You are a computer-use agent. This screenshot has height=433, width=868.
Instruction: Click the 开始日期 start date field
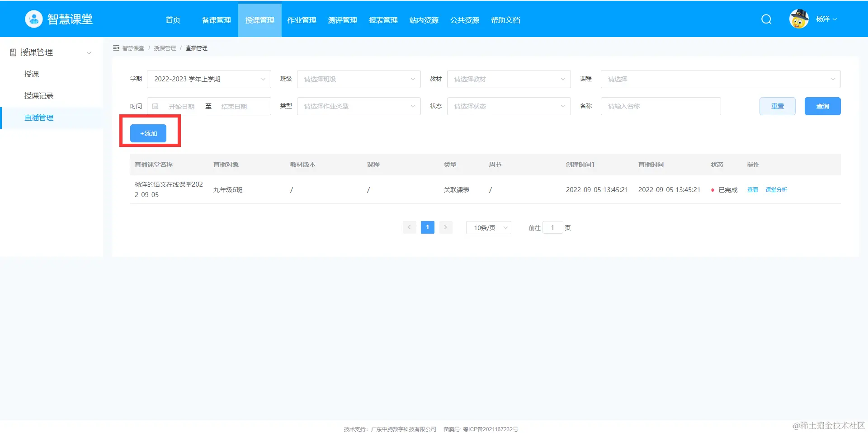[182, 107]
